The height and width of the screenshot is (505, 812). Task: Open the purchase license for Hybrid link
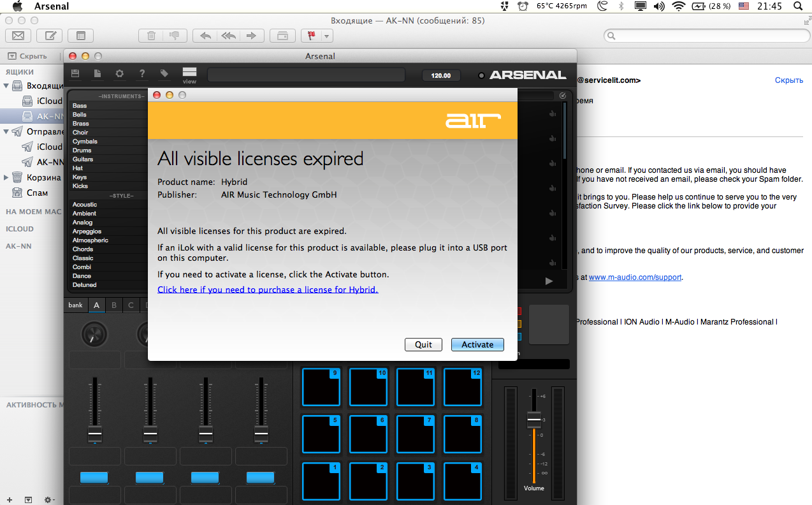click(268, 289)
